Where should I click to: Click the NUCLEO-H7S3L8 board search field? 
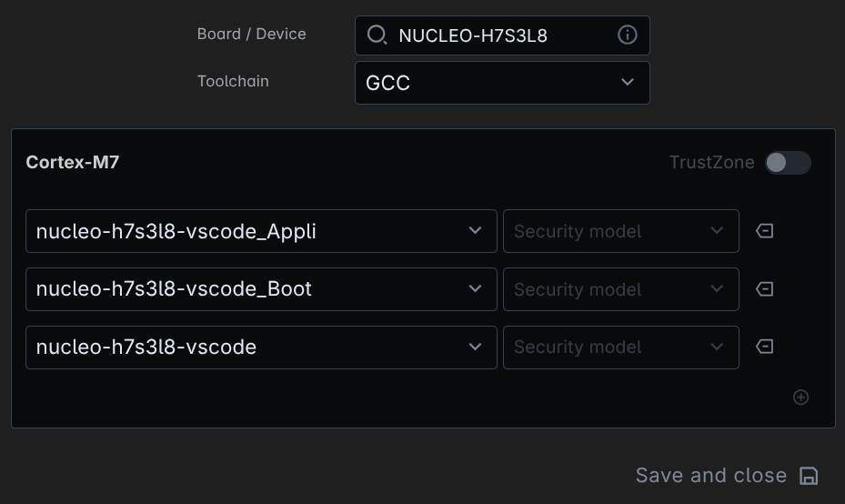[x=500, y=35]
